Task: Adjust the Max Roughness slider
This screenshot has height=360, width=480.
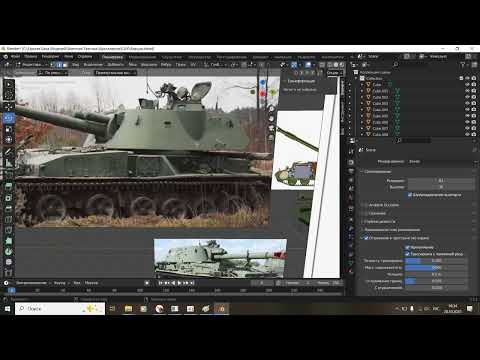Action: pos(436,268)
